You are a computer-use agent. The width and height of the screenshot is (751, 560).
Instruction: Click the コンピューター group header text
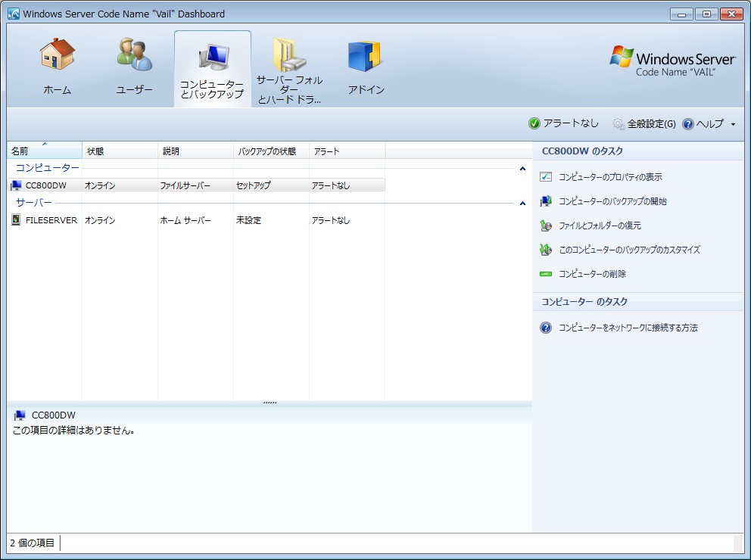point(48,167)
